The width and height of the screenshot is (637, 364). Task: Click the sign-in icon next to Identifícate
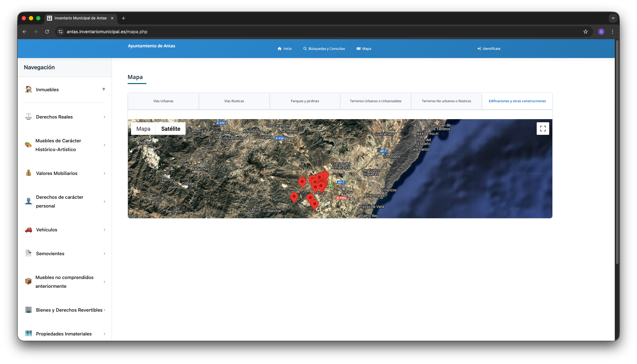click(x=479, y=49)
